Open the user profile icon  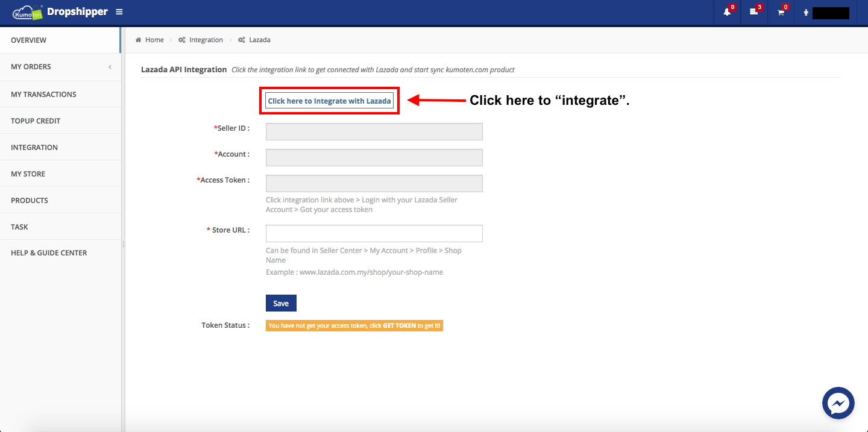point(806,13)
